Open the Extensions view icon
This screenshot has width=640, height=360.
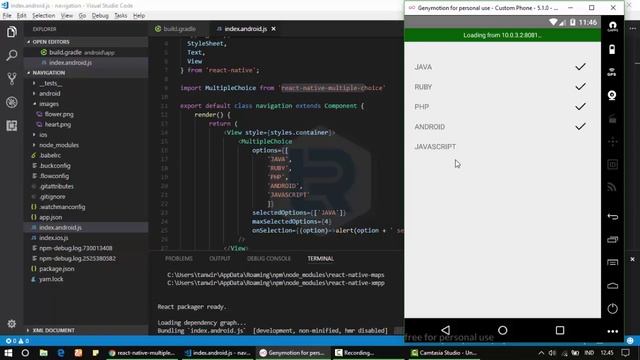[x=12, y=125]
